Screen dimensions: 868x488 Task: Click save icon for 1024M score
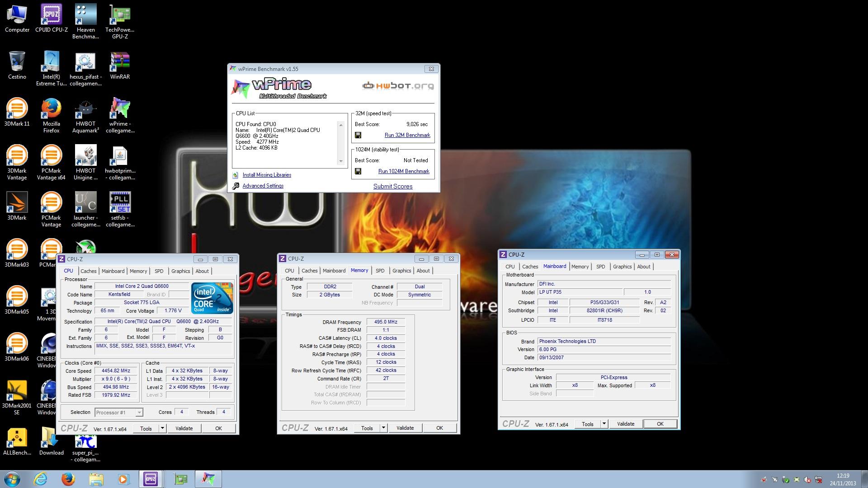coord(358,171)
